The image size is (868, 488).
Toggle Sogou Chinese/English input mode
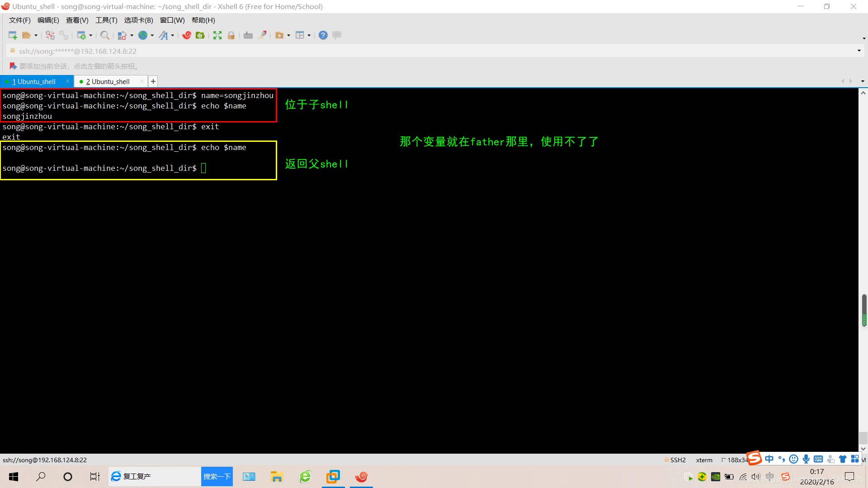pos(769,459)
